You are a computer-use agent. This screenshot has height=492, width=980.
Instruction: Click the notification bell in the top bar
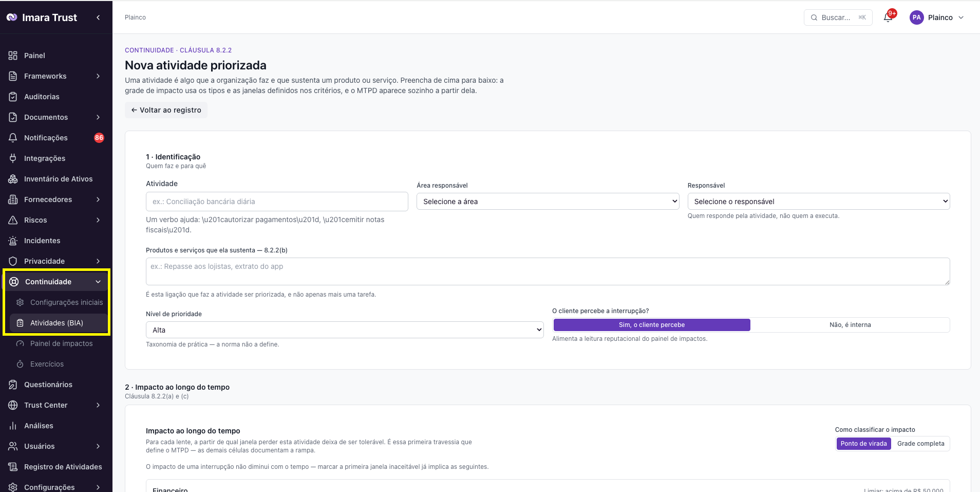[888, 17]
